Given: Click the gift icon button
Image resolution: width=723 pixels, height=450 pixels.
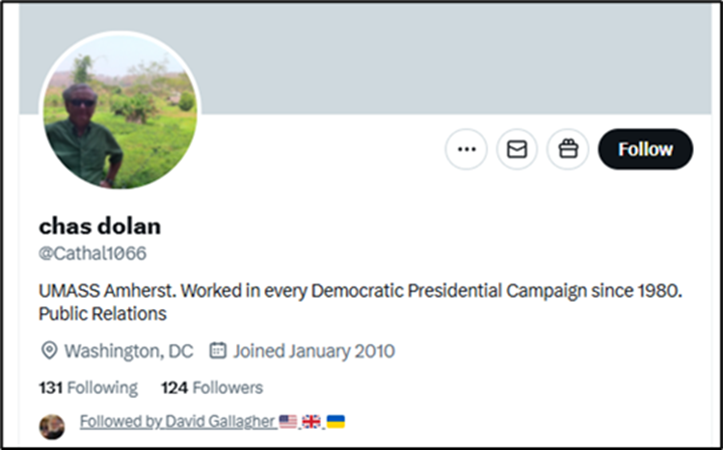Looking at the screenshot, I should point(568,149).
